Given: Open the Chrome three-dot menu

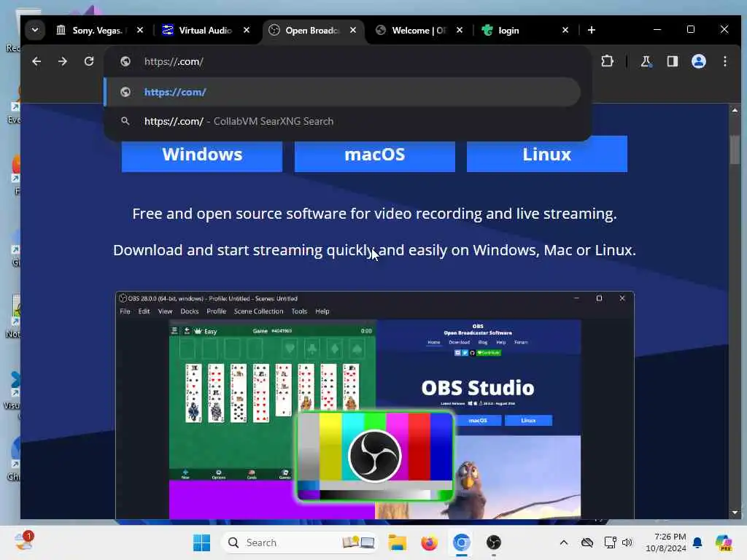Looking at the screenshot, I should click(724, 61).
